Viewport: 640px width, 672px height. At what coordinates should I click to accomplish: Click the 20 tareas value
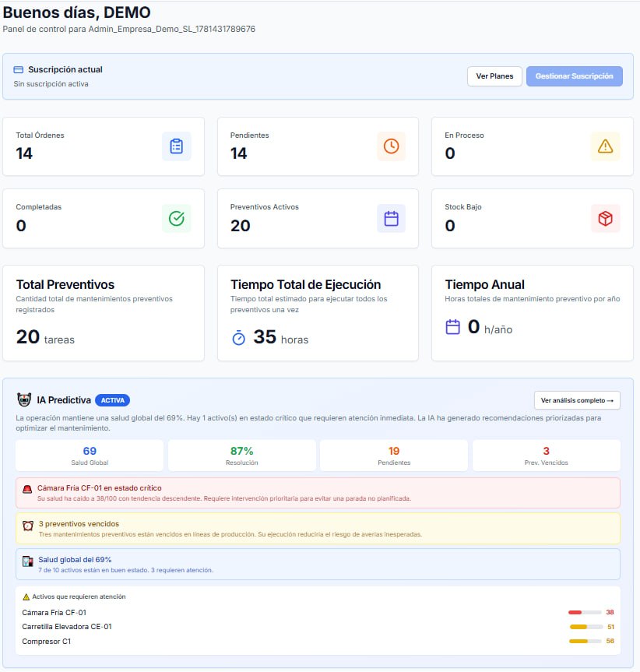click(45, 337)
